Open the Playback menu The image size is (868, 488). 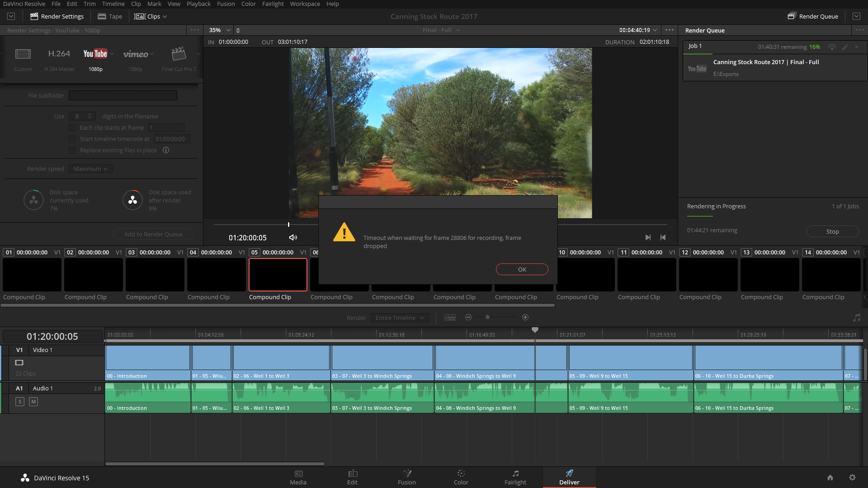point(198,4)
